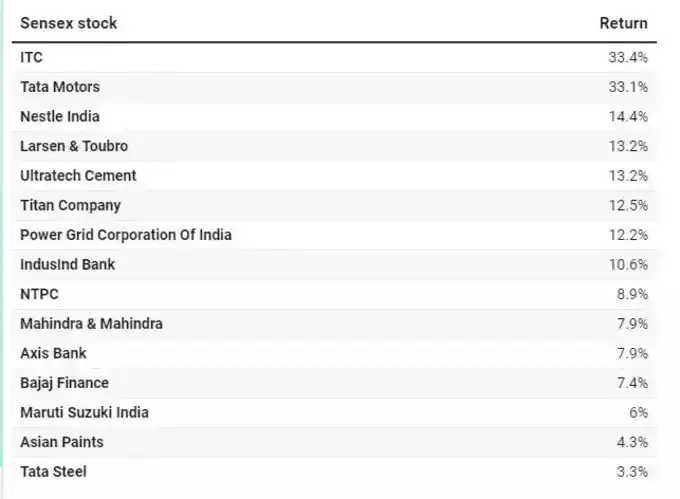Click the Tata Steel row

[x=53, y=471]
